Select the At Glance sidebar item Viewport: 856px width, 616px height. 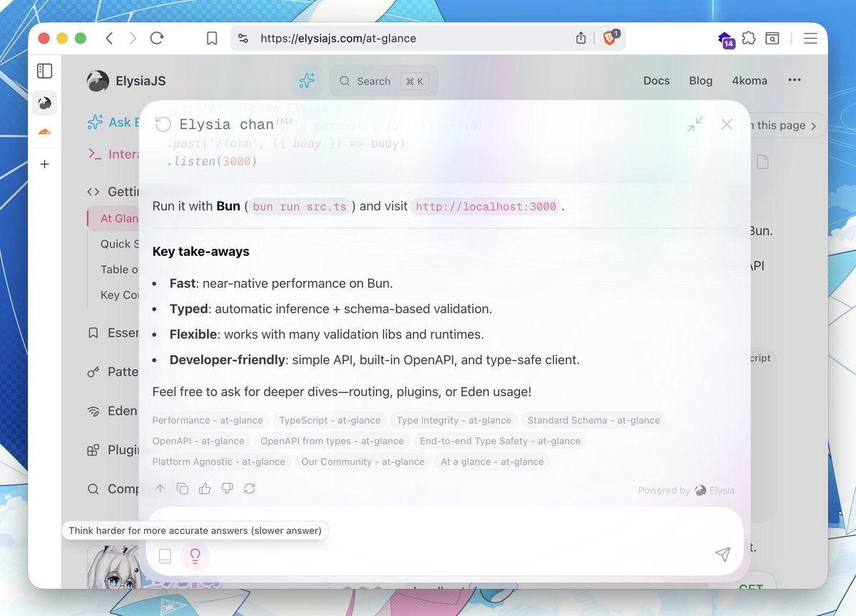[114, 218]
